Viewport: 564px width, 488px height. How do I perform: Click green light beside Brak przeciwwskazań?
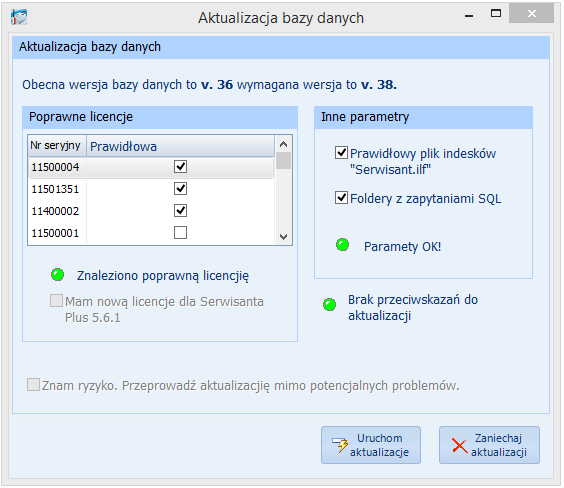click(329, 305)
